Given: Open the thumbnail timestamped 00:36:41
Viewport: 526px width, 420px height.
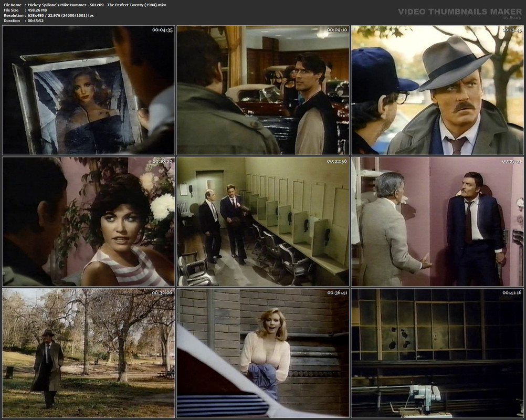Looking at the screenshot, I should click(263, 353).
